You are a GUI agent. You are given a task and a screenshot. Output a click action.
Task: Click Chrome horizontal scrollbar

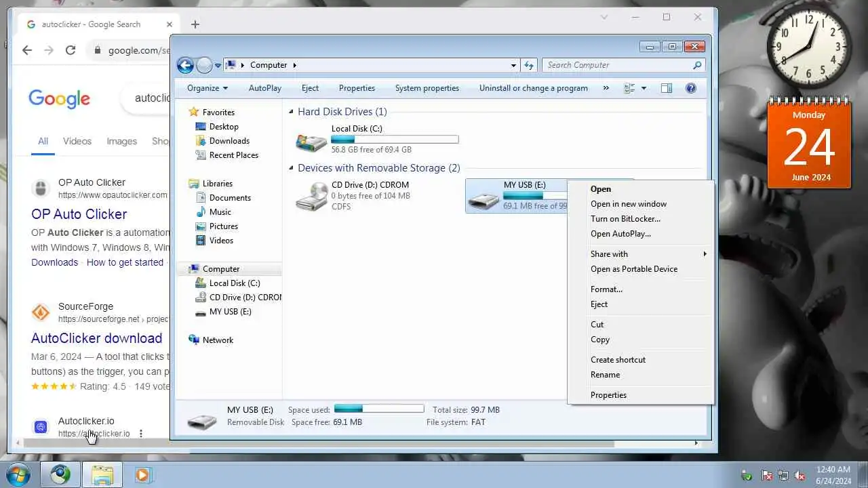click(x=319, y=444)
